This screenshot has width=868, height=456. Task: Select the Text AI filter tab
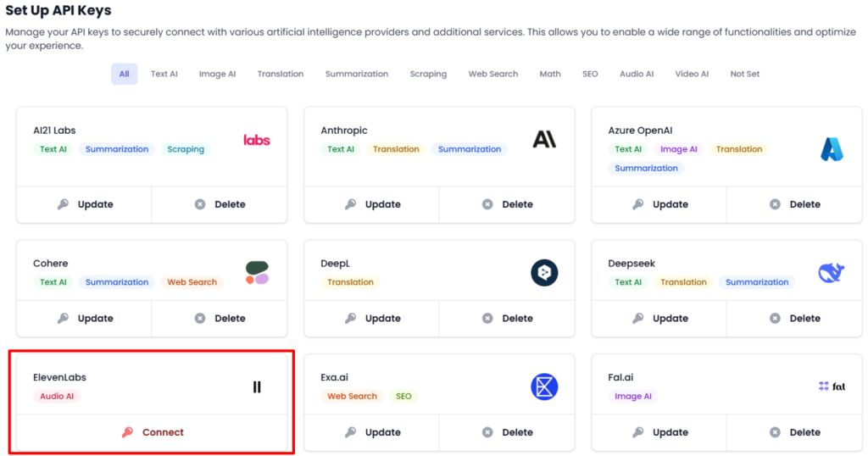pyautogui.click(x=164, y=74)
